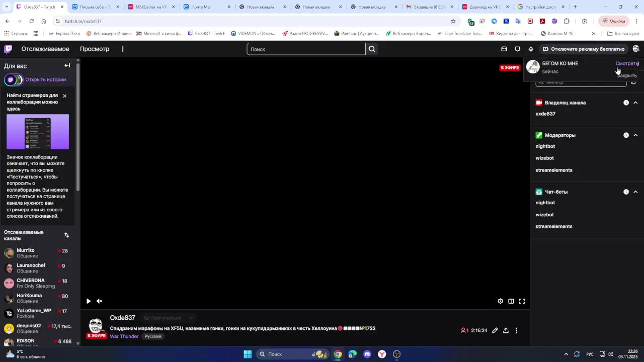
Task: Bookmark this page with the star
Action: point(453,21)
